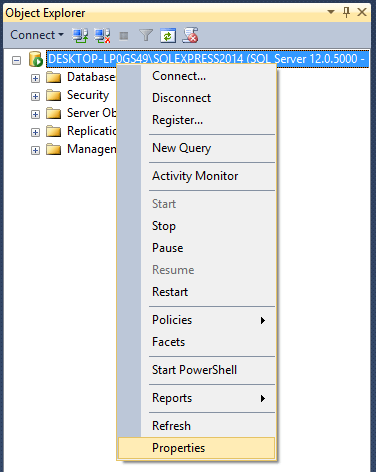
Task: Click the Replication folder icon
Action: pyautogui.click(x=53, y=131)
